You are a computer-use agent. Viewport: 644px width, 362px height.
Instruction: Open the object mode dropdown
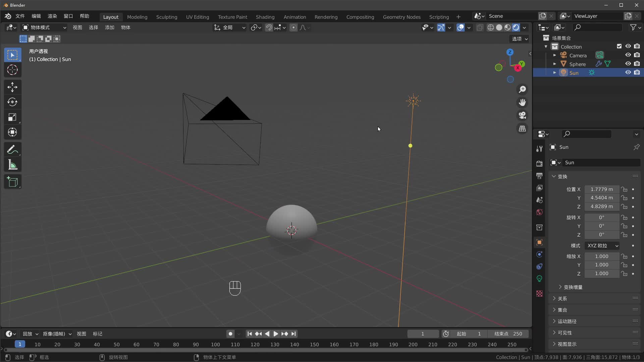click(x=44, y=27)
